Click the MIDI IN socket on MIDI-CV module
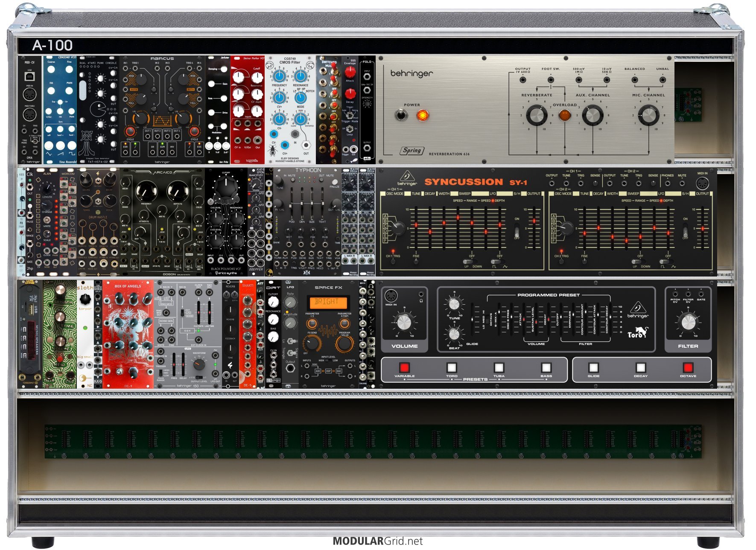The height and width of the screenshot is (550, 756). pyautogui.click(x=29, y=95)
